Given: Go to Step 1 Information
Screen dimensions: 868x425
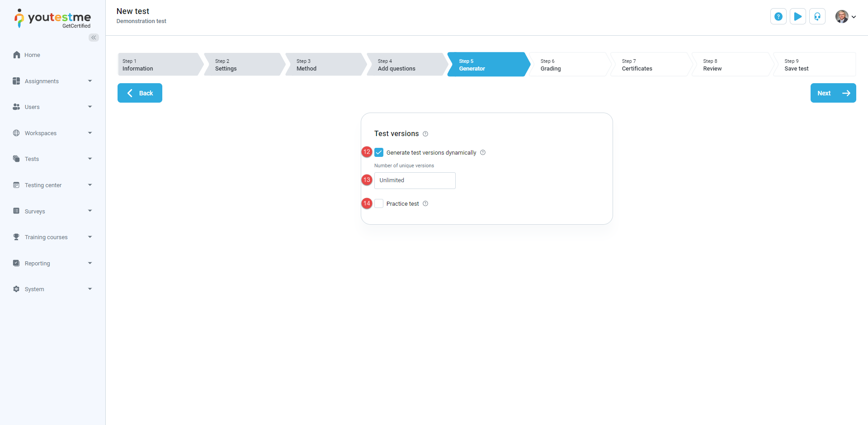Looking at the screenshot, I should pyautogui.click(x=160, y=64).
